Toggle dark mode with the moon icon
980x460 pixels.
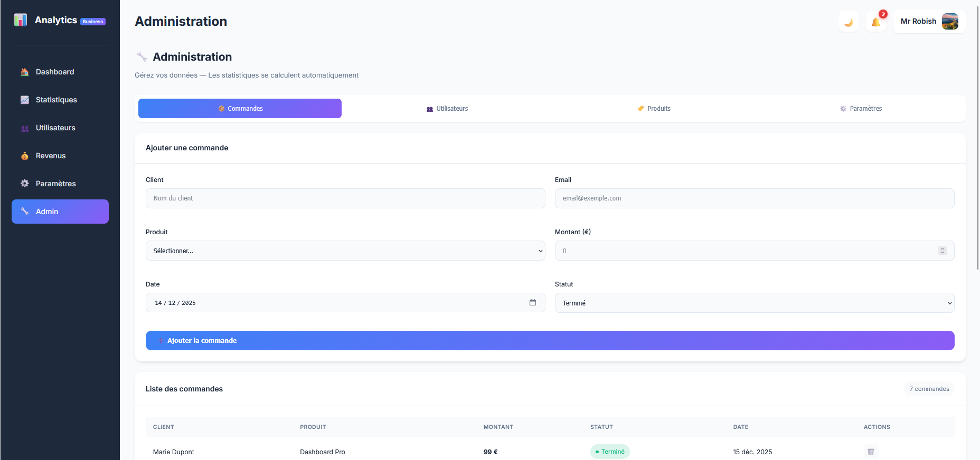(849, 22)
